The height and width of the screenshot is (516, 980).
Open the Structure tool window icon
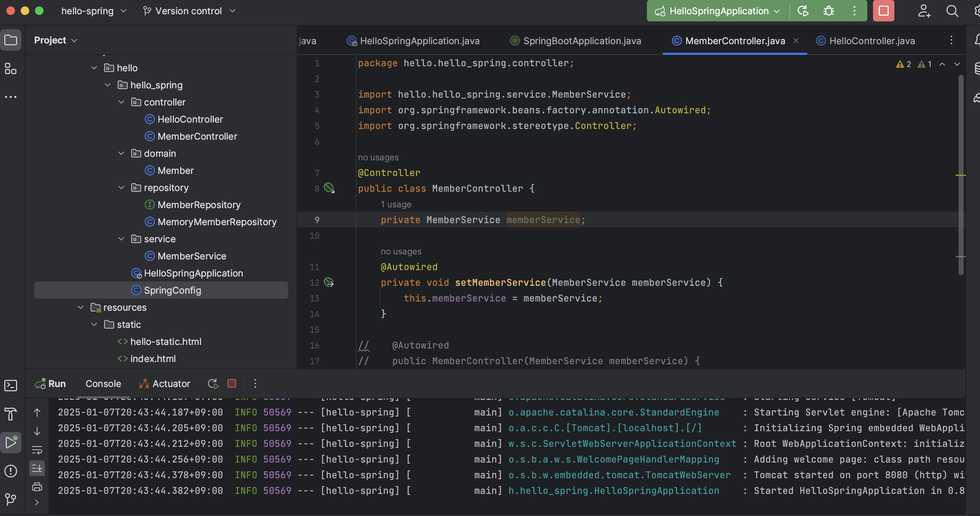11,68
